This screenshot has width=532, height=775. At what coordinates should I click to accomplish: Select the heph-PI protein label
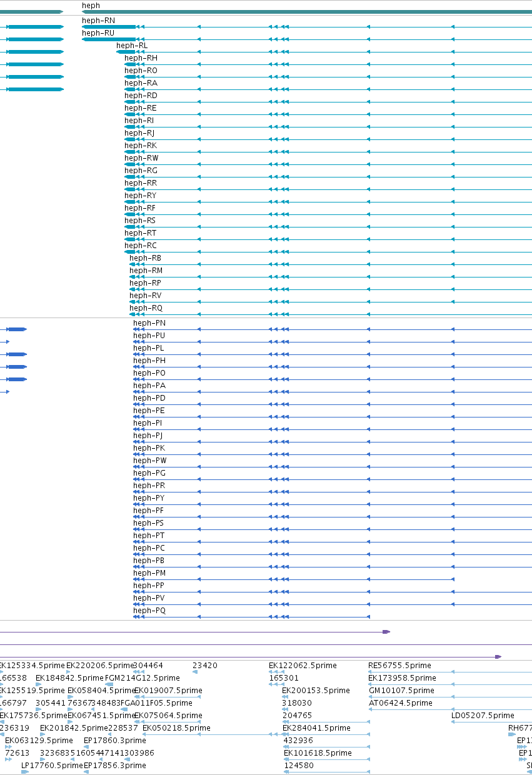[x=148, y=423]
